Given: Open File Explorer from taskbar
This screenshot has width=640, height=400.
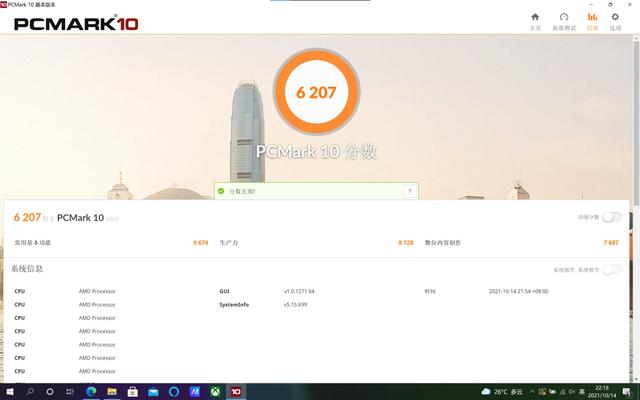Looking at the screenshot, I should click(x=112, y=392).
